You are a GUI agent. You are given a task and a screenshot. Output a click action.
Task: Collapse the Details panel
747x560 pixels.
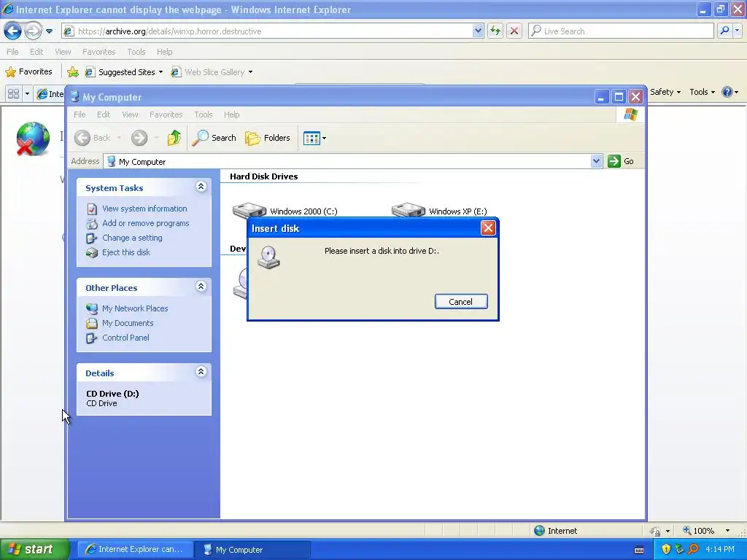(x=201, y=371)
